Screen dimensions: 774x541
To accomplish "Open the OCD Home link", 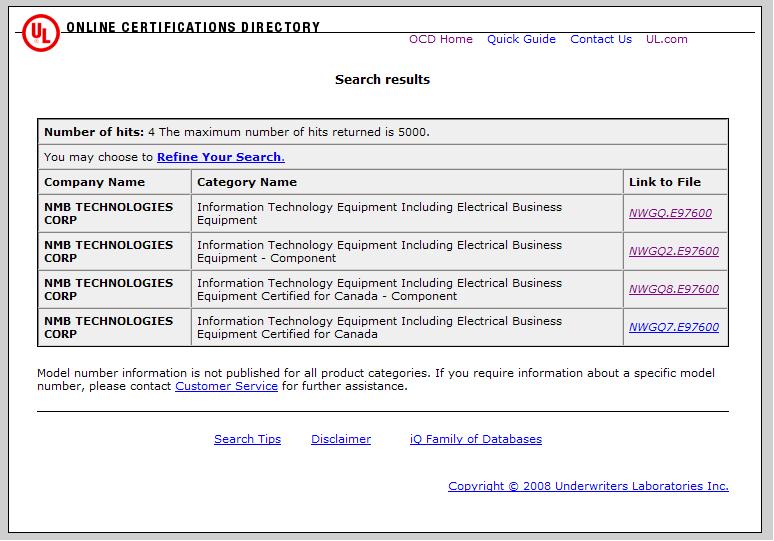I will tap(441, 39).
